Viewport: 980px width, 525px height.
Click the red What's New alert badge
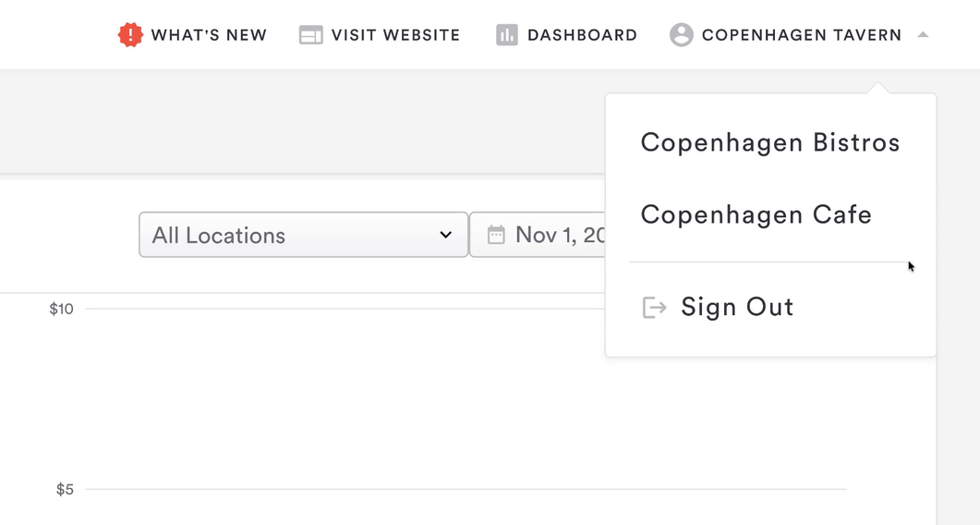tap(130, 35)
